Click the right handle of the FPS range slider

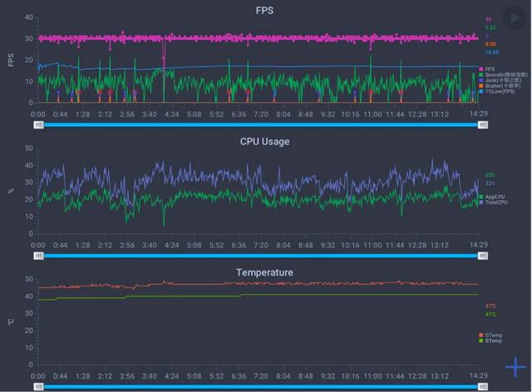coord(483,125)
